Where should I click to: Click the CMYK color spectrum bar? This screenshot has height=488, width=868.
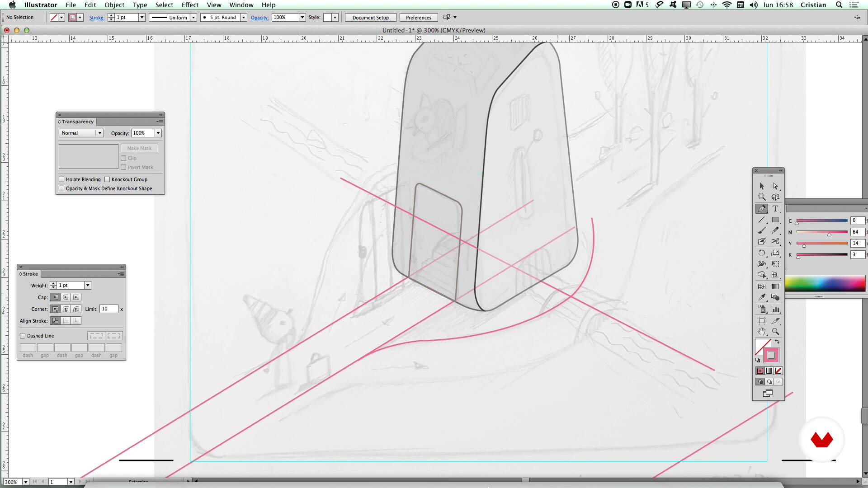pos(825,284)
